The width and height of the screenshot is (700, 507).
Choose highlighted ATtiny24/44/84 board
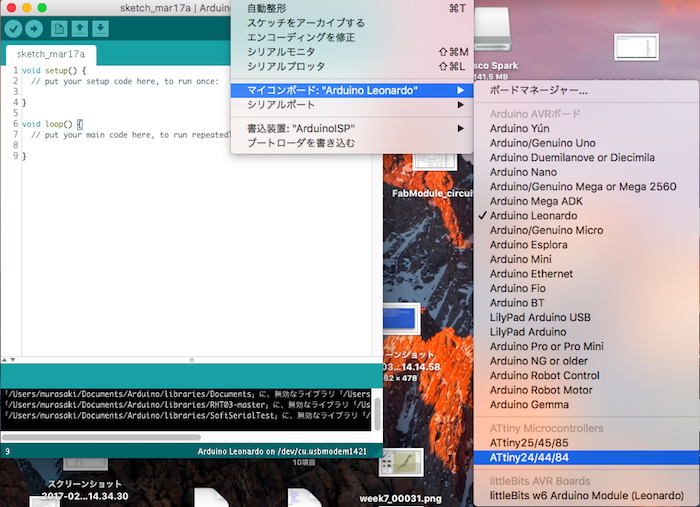586,458
